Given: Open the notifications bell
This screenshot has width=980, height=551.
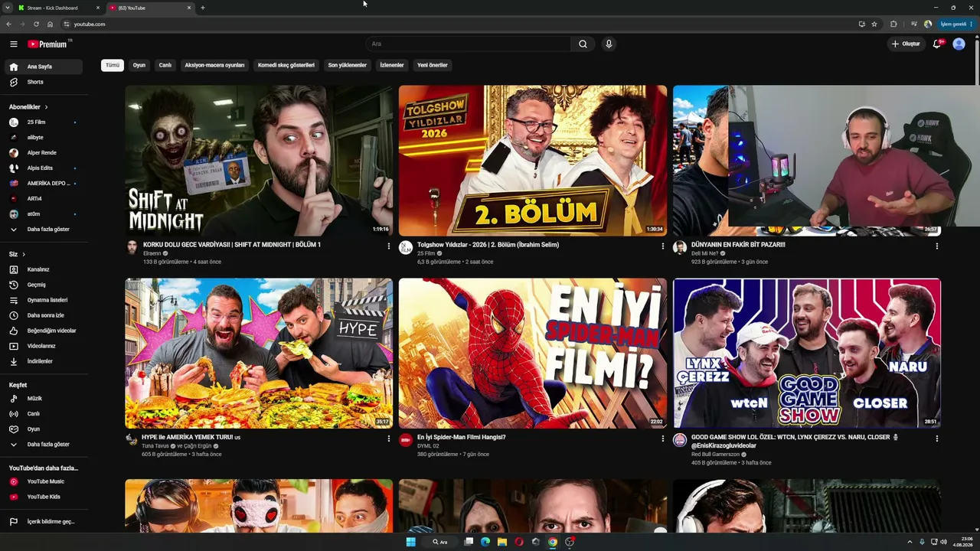Looking at the screenshot, I should coord(937,44).
